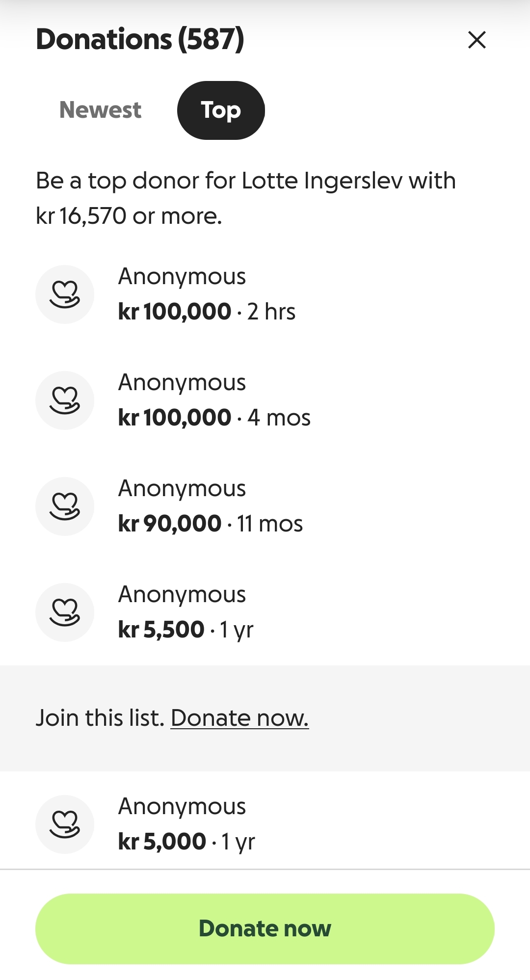
Task: Click heart icon beside kr 90,000 donation
Action: click(65, 506)
